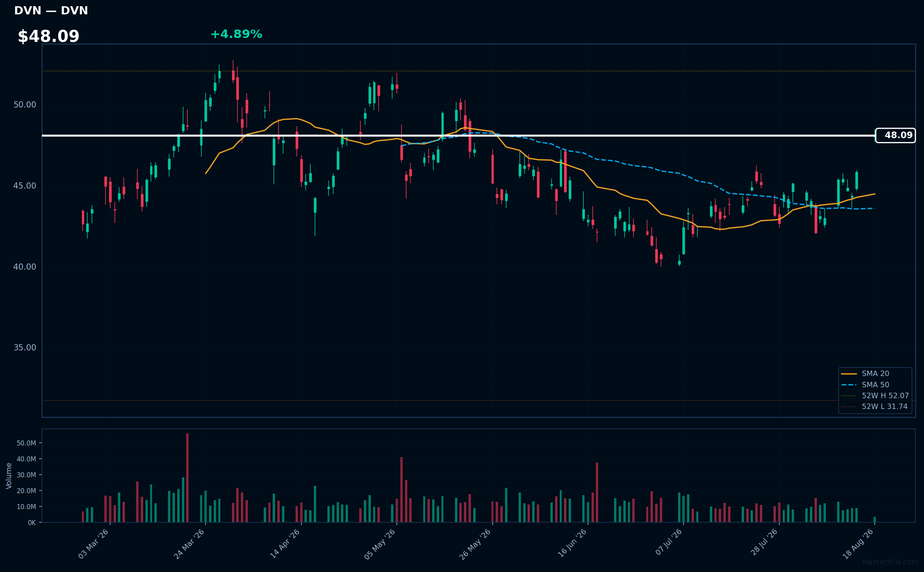Click the 14 Apr '26 date label

[285, 544]
